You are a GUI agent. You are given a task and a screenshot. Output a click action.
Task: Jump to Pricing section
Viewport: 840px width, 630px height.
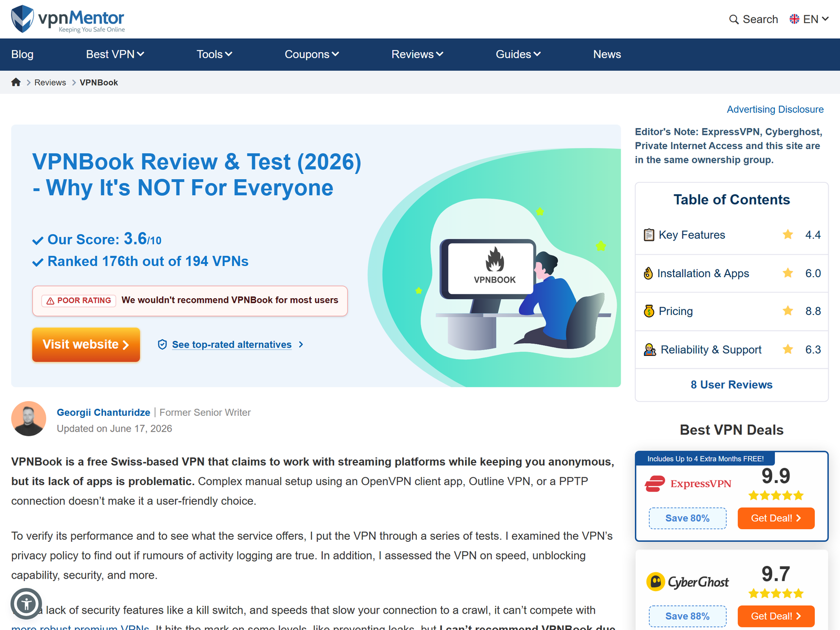pos(676,311)
